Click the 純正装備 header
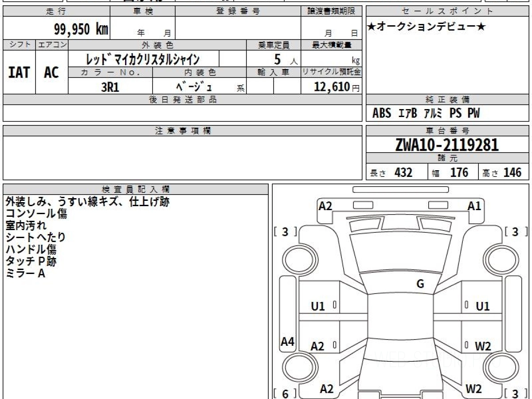The width and height of the screenshot is (532, 399). (x=448, y=100)
